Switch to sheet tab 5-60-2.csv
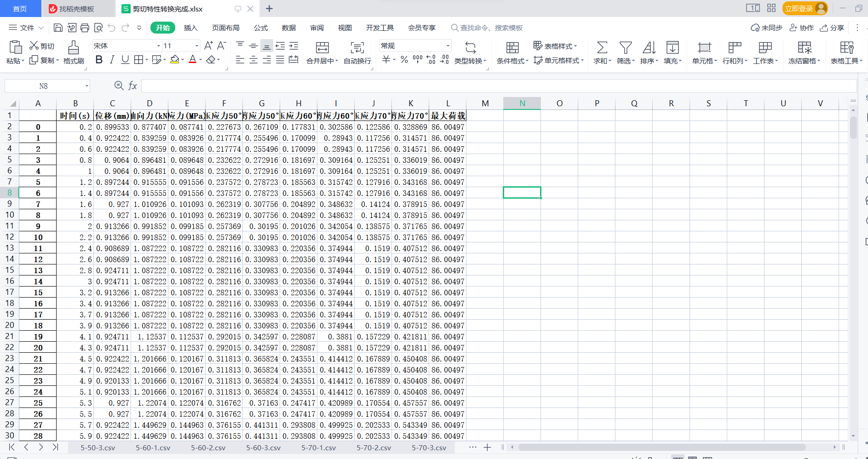Screen dimensions: 868x459 point(208,448)
